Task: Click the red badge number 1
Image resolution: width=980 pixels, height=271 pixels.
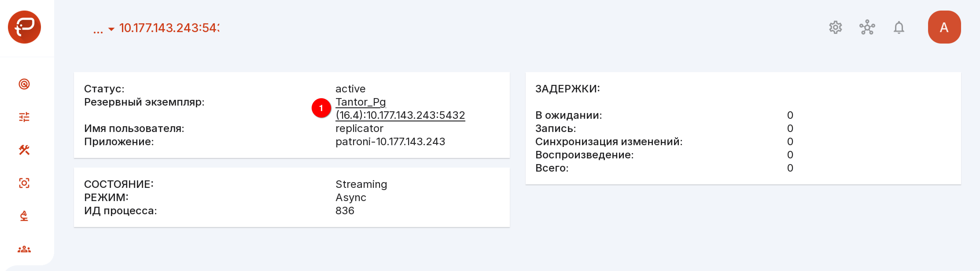Action: [321, 108]
